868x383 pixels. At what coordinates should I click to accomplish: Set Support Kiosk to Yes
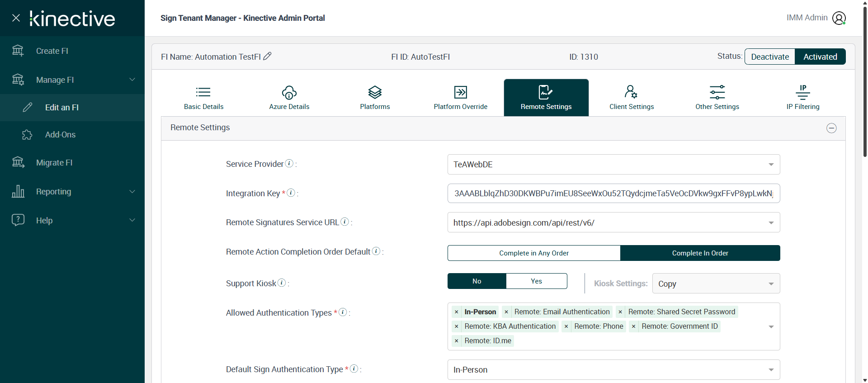coord(536,281)
